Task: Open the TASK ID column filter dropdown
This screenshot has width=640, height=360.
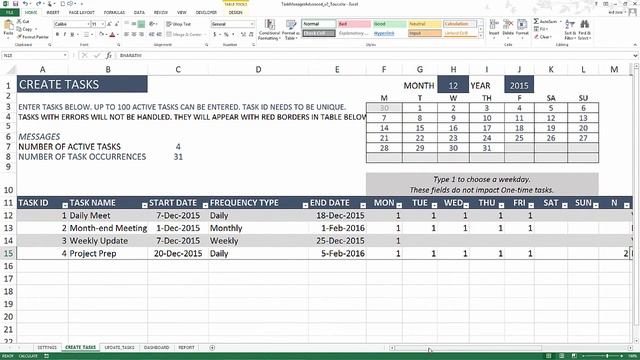Action: click(65, 205)
